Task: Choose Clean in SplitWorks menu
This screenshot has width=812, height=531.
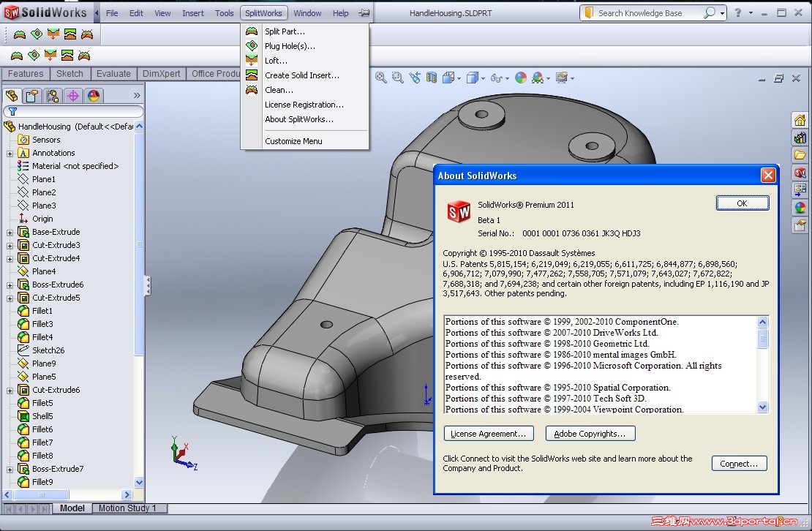Action: pos(279,89)
